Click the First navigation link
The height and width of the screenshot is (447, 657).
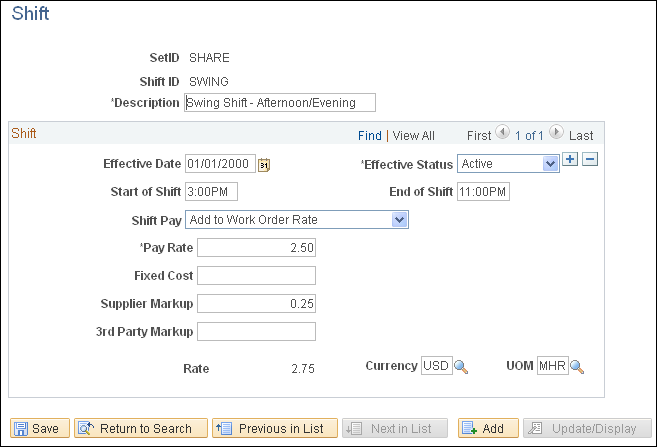coord(479,136)
